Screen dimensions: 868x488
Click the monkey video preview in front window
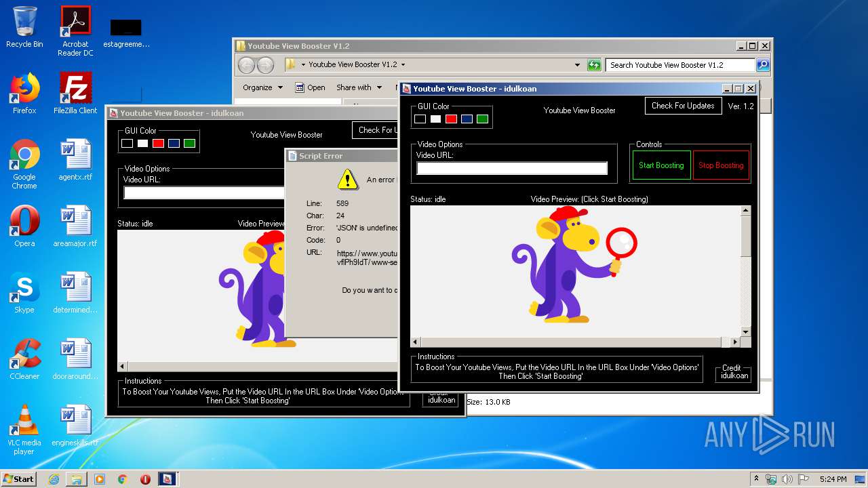pyautogui.click(x=575, y=264)
